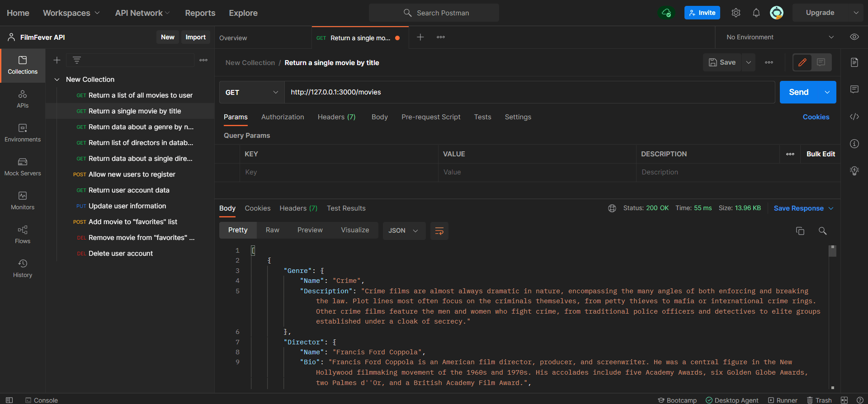
Task: Open the Mock Servers panel
Action: [23, 167]
